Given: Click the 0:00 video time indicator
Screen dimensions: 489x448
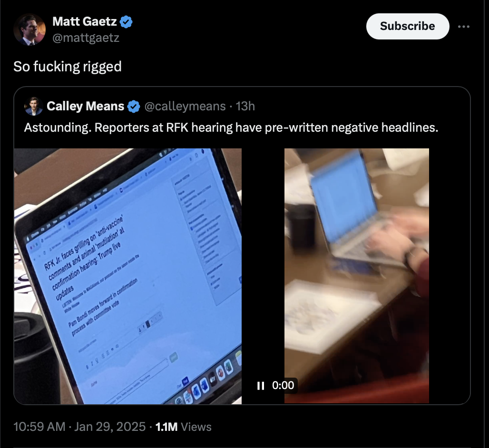Looking at the screenshot, I should (x=283, y=385).
